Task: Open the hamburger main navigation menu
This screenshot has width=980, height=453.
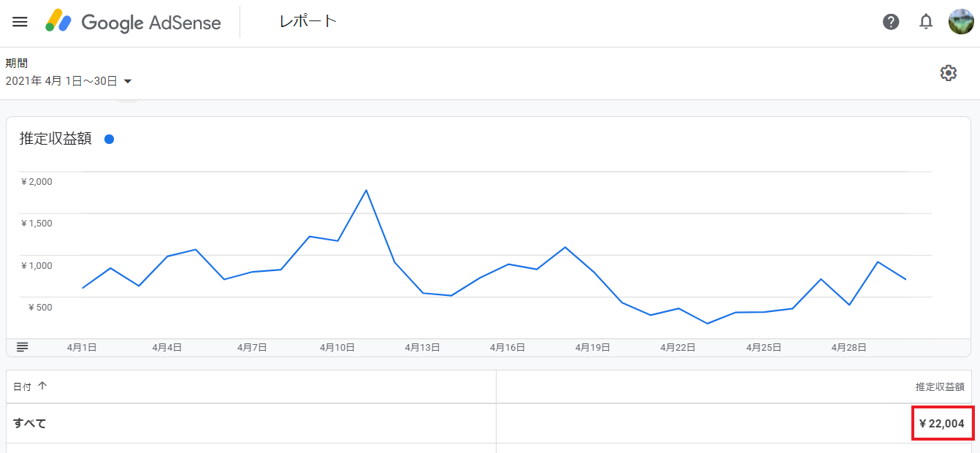Action: [x=20, y=22]
